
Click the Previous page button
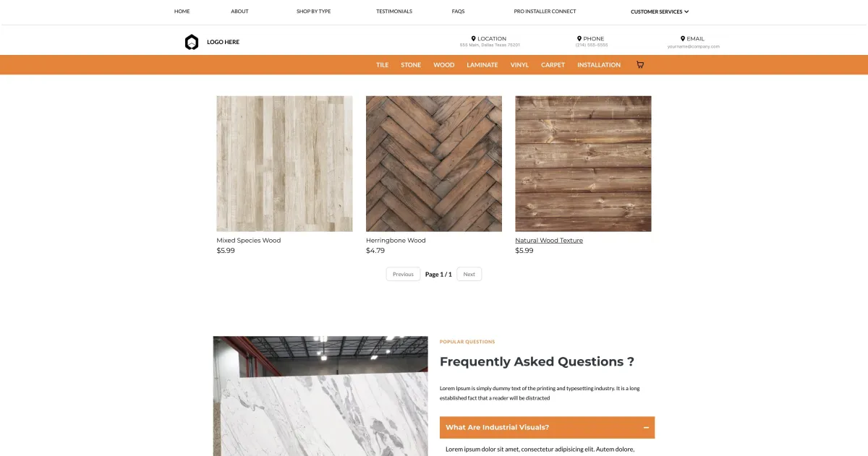click(403, 274)
